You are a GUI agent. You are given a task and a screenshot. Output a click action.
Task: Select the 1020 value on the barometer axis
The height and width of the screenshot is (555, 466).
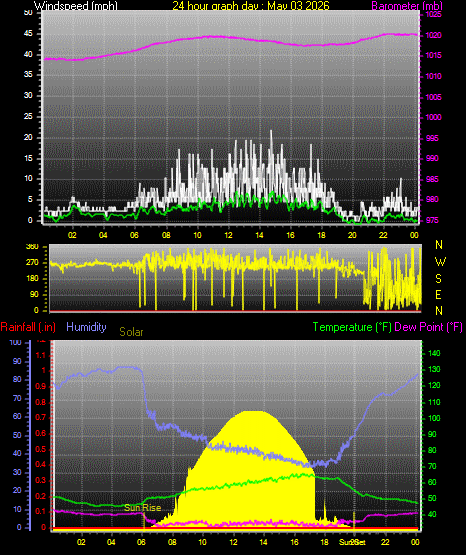(x=433, y=35)
